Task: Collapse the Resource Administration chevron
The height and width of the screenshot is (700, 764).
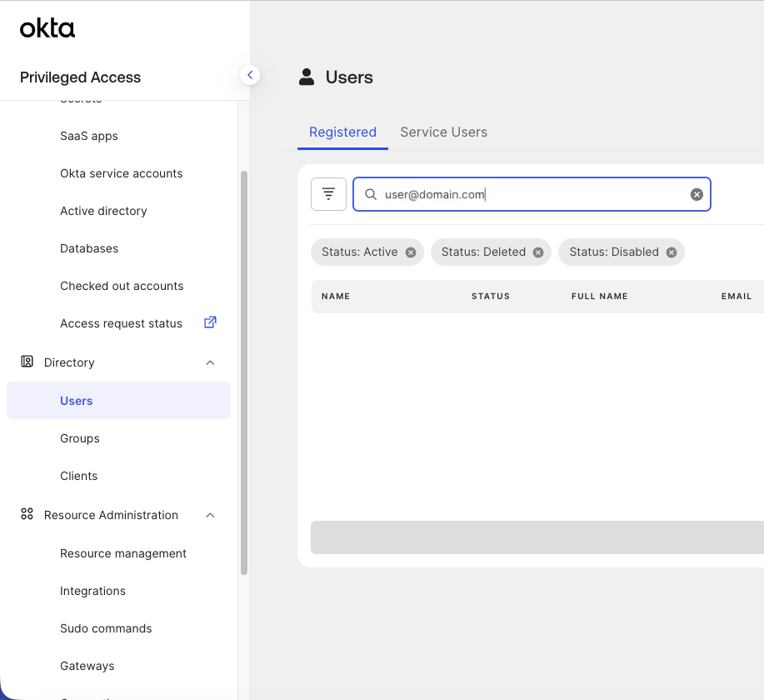Action: (x=210, y=515)
